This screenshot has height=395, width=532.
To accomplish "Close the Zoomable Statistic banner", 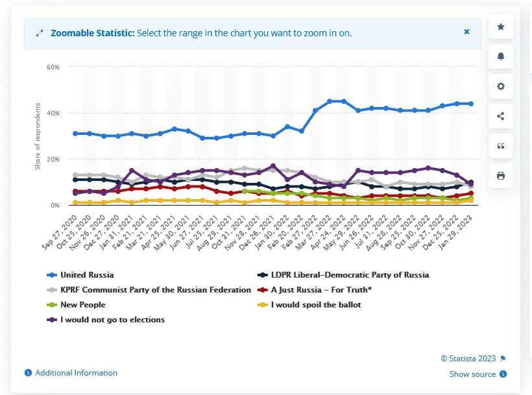I will point(466,32).
